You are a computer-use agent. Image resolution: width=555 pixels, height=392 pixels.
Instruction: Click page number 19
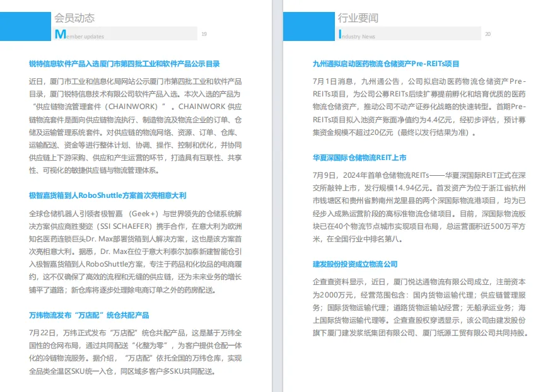point(204,34)
